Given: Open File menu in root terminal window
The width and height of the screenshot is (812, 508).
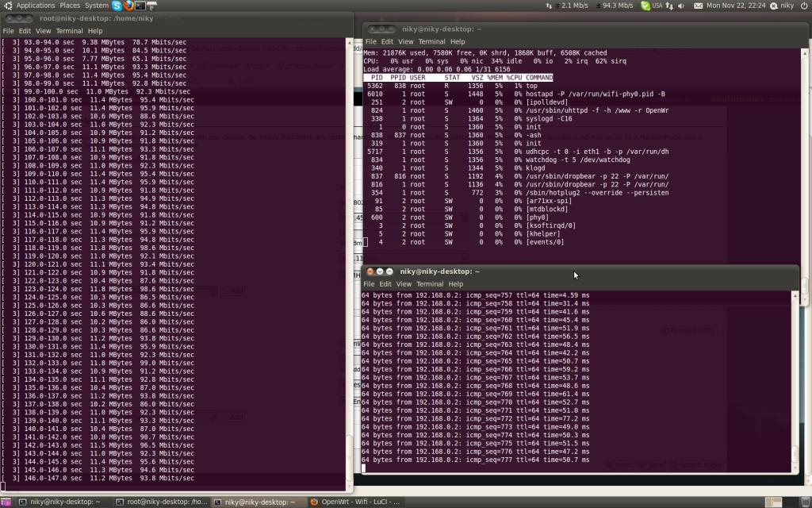Looking at the screenshot, I should coord(9,31).
